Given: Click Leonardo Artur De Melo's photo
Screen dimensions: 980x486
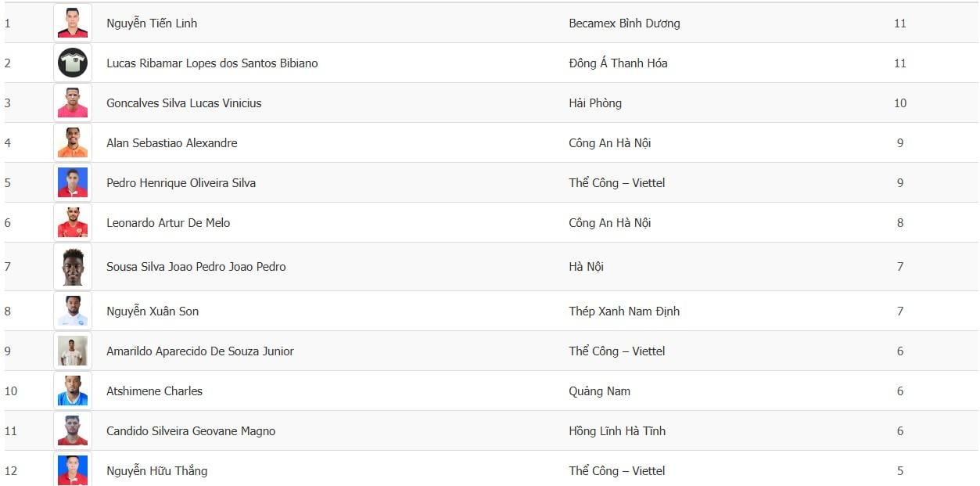Looking at the screenshot, I should 73,222.
